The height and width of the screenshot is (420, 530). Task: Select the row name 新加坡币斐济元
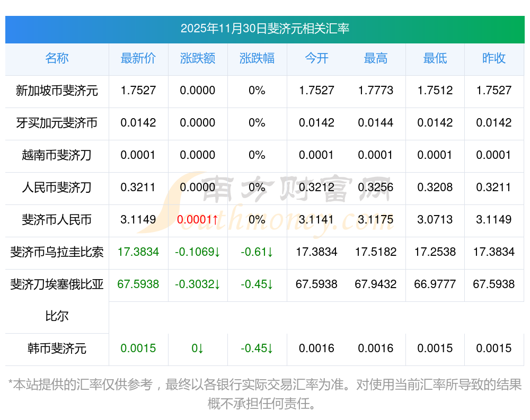pyautogui.click(x=57, y=91)
